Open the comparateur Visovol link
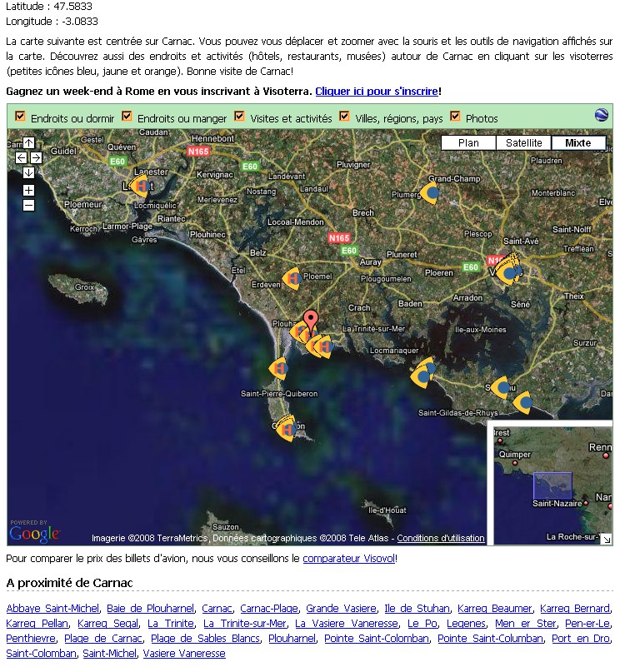The height and width of the screenshot is (672, 635). coord(348,559)
